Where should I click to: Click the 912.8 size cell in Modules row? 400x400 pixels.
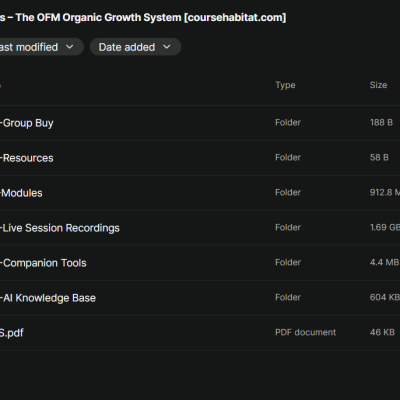click(x=385, y=192)
